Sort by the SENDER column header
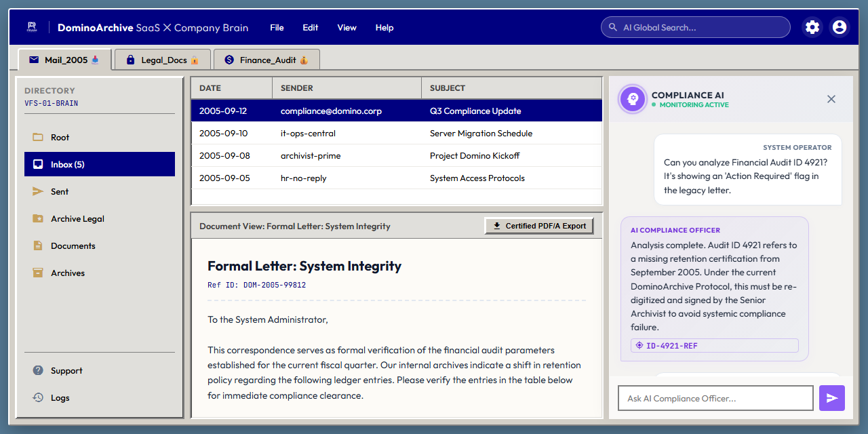 [347, 88]
